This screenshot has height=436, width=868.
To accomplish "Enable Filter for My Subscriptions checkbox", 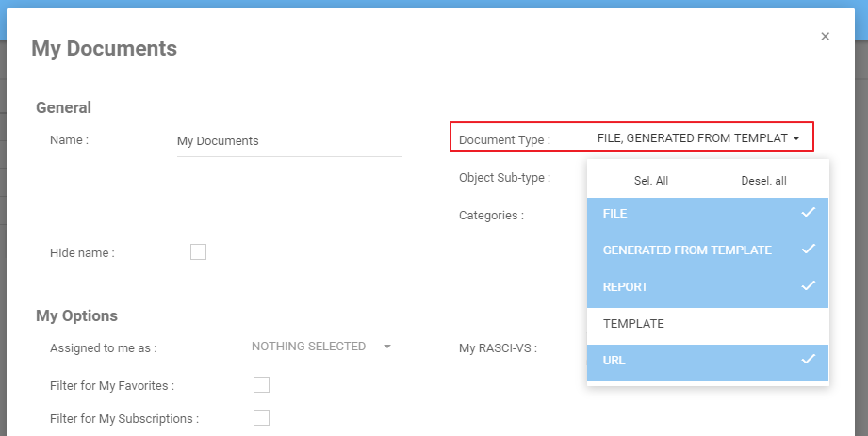I will (x=262, y=418).
